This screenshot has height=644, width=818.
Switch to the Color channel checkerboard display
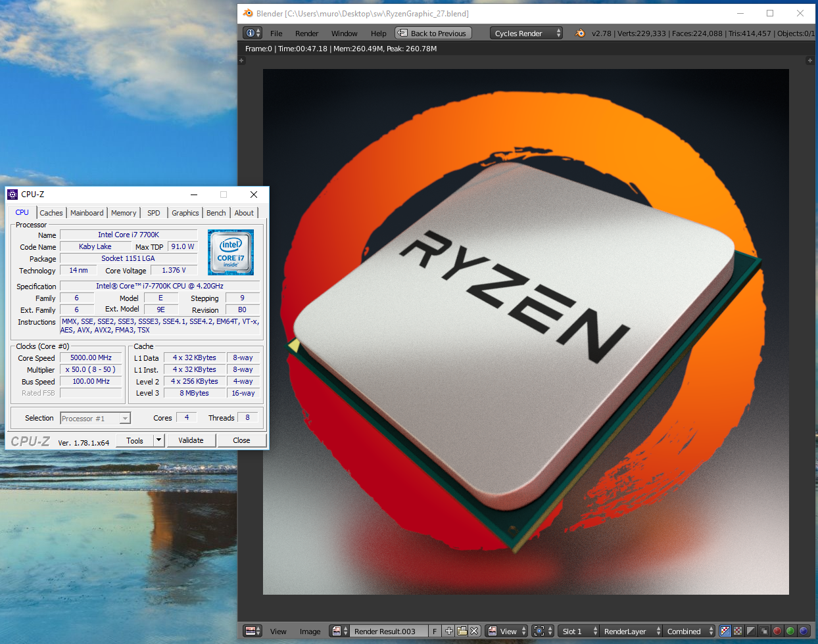coord(738,631)
